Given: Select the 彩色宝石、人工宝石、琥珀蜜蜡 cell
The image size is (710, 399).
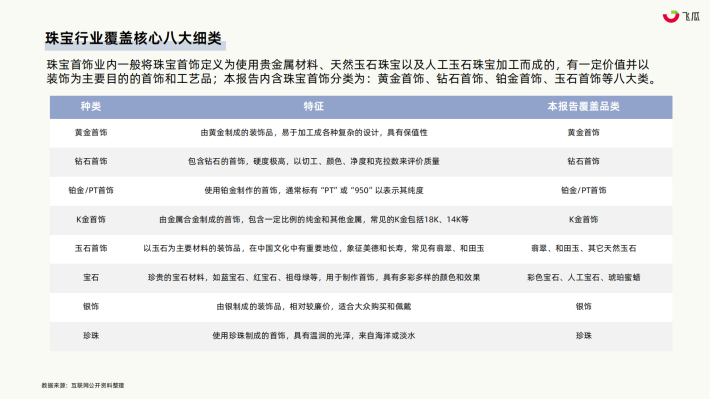Looking at the screenshot, I should (x=583, y=277).
